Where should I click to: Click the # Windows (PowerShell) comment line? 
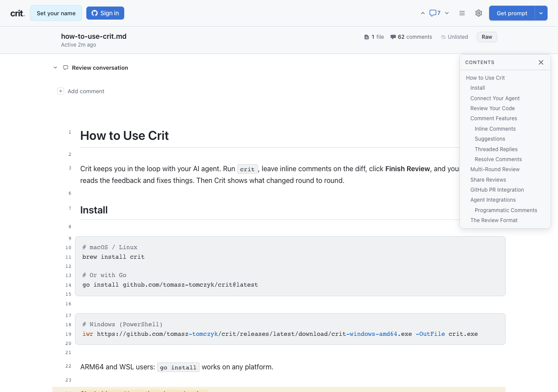pos(122,324)
